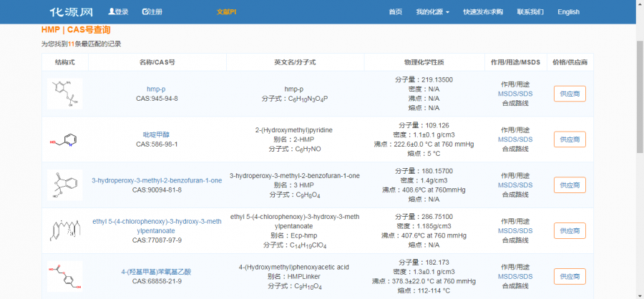The width and height of the screenshot is (644, 299).
Task: Open 吡啶甲醇 structure image
Action: pyautogui.click(x=65, y=139)
